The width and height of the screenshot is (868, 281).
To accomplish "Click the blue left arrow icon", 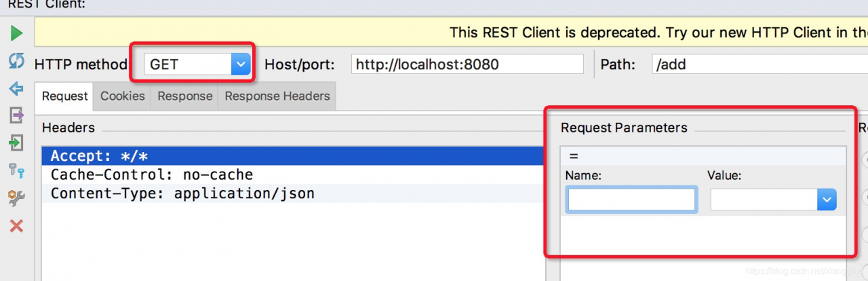I will click(x=17, y=89).
